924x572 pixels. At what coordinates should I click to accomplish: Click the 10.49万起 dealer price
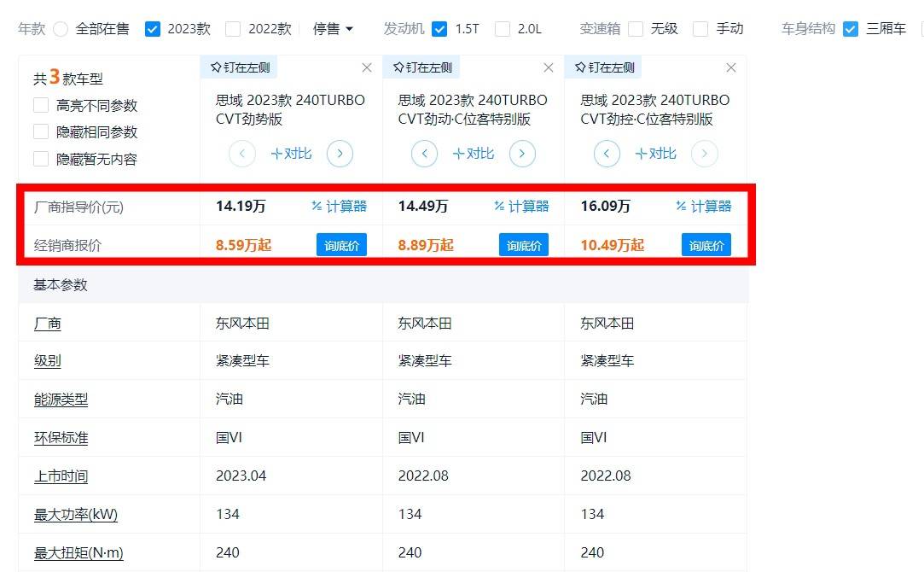tap(613, 245)
